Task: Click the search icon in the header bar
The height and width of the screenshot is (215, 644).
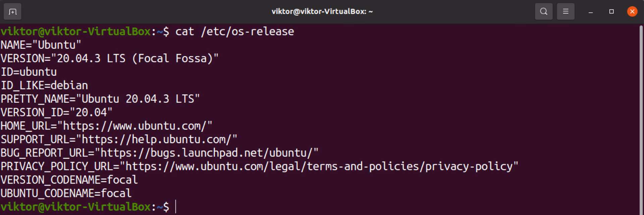Action: point(544,11)
